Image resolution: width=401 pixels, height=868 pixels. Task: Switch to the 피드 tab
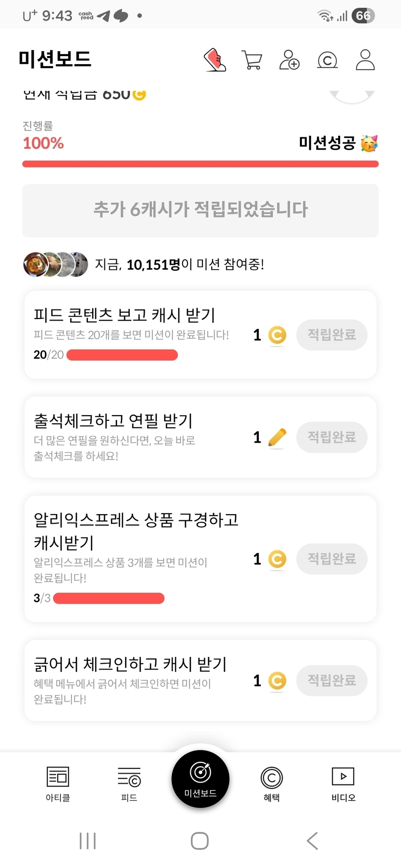click(129, 784)
